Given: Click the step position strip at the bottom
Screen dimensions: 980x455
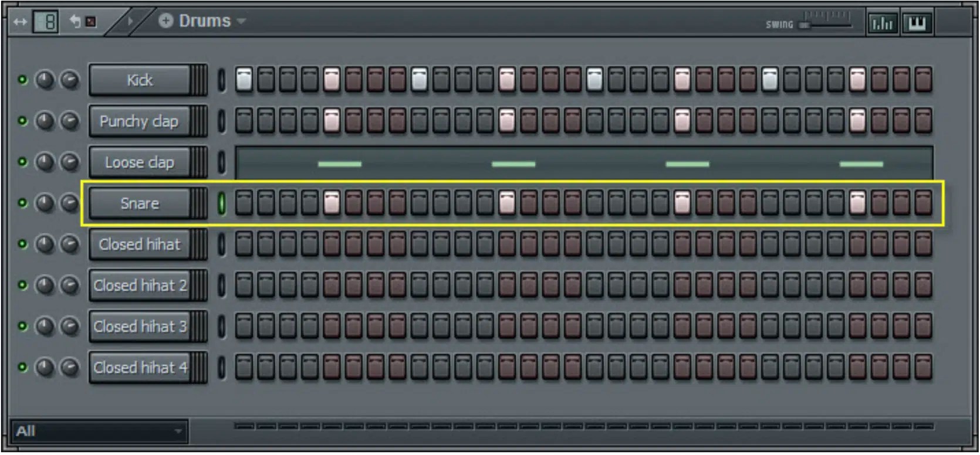Looking at the screenshot, I should pyautogui.click(x=584, y=426).
